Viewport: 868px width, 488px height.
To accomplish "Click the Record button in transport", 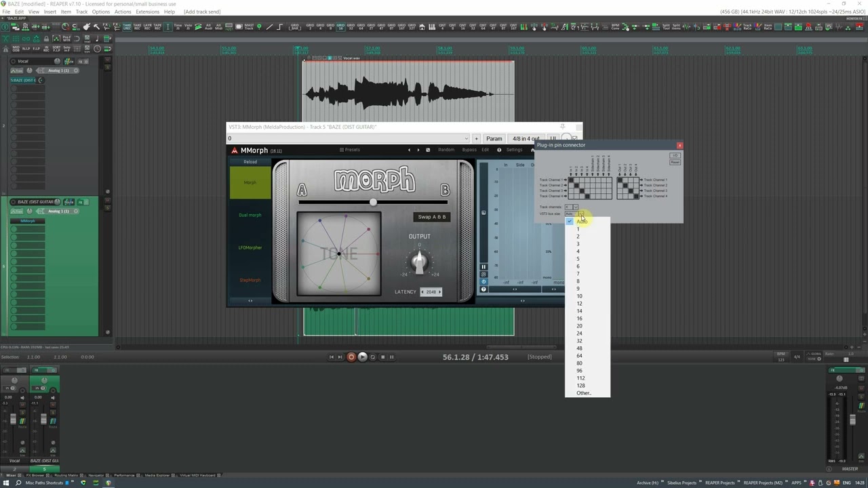I will (x=351, y=357).
